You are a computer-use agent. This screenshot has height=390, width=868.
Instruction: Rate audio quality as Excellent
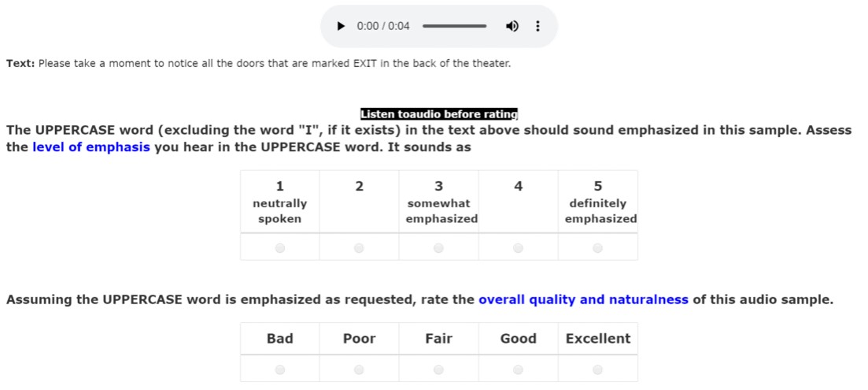click(597, 370)
